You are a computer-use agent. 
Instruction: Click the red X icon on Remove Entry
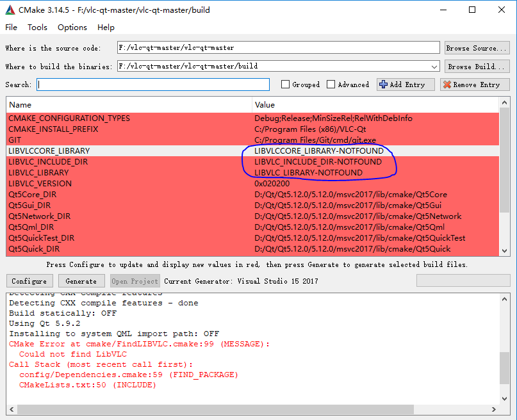click(x=447, y=85)
